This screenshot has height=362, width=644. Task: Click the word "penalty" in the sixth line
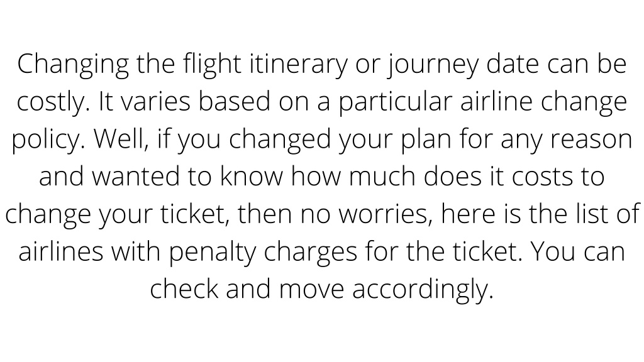click(213, 253)
